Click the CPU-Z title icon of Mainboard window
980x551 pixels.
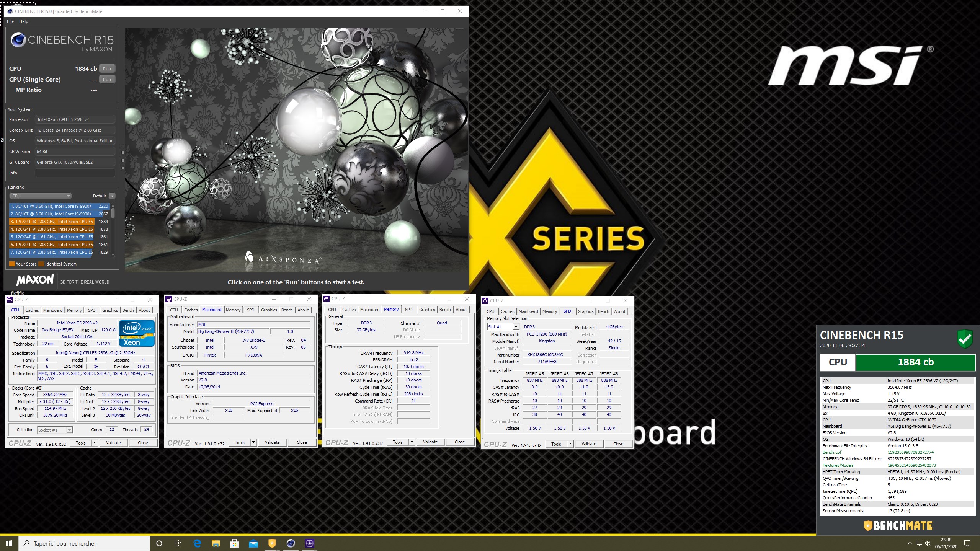click(168, 299)
